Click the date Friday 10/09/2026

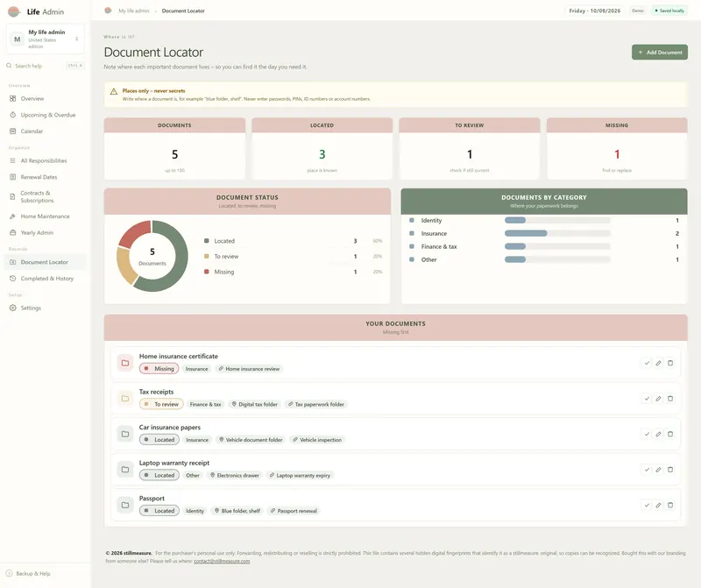click(x=595, y=11)
